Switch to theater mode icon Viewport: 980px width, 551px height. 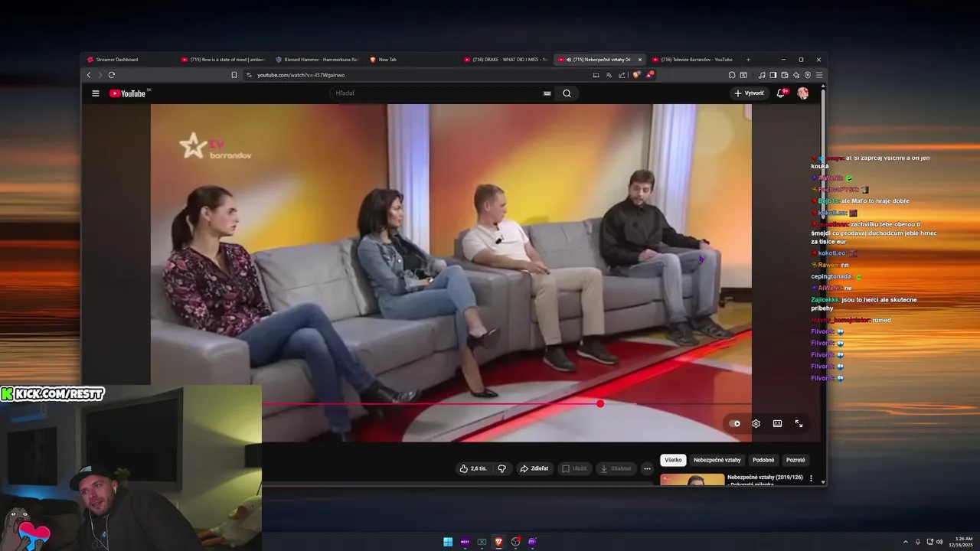[777, 423]
